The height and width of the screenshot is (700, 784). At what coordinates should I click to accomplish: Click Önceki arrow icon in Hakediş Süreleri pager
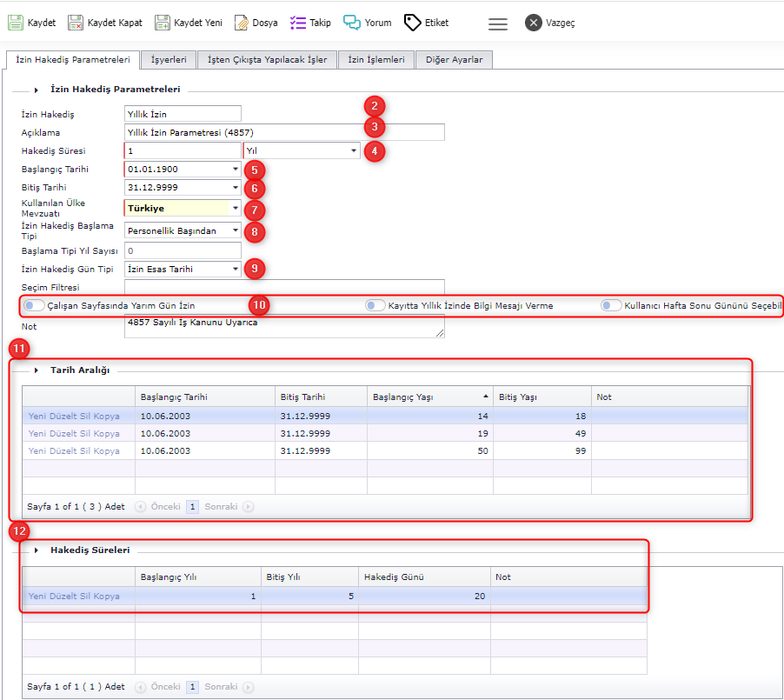[141, 687]
